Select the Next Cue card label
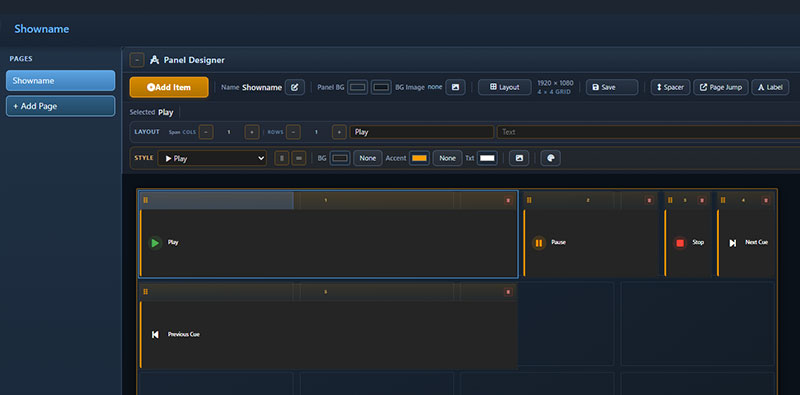 click(757, 242)
